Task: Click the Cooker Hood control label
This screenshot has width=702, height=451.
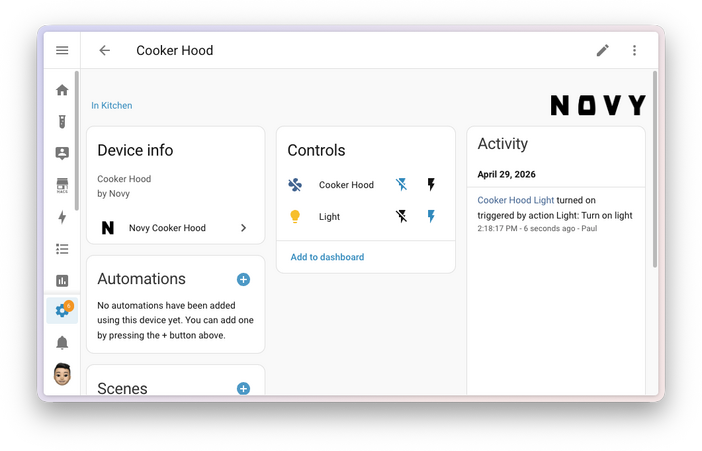Action: pyautogui.click(x=346, y=185)
